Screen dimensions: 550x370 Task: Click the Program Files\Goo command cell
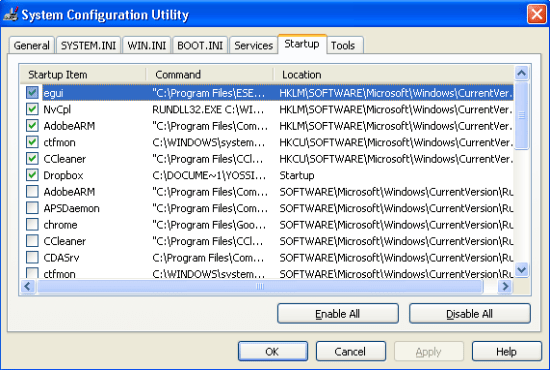(x=209, y=225)
